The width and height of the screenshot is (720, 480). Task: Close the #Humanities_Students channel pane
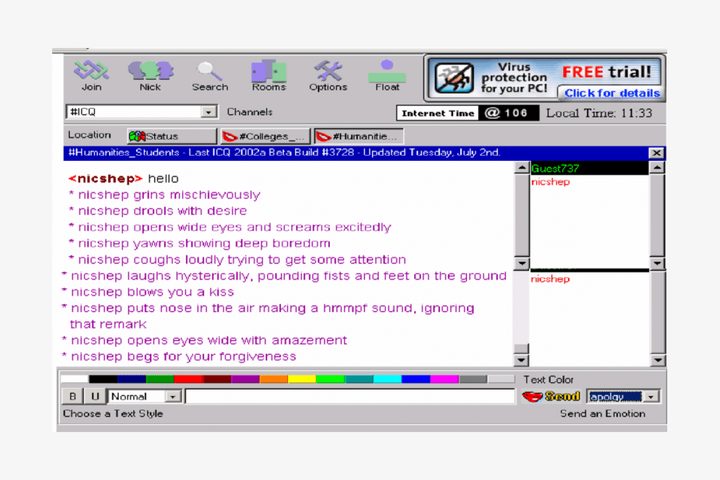pos(657,152)
